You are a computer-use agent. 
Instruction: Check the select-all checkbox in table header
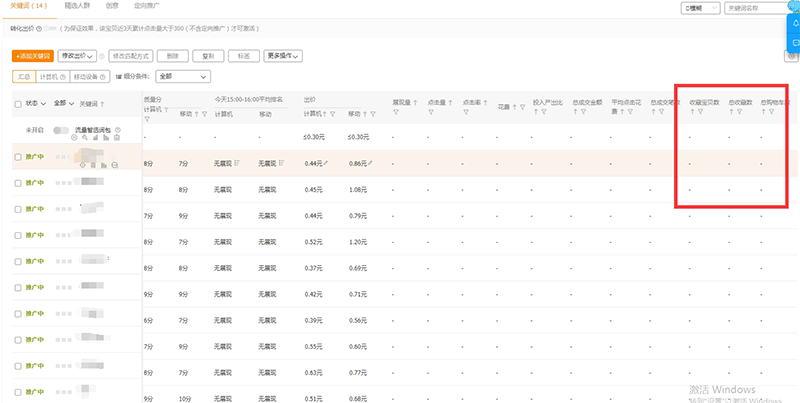point(18,103)
